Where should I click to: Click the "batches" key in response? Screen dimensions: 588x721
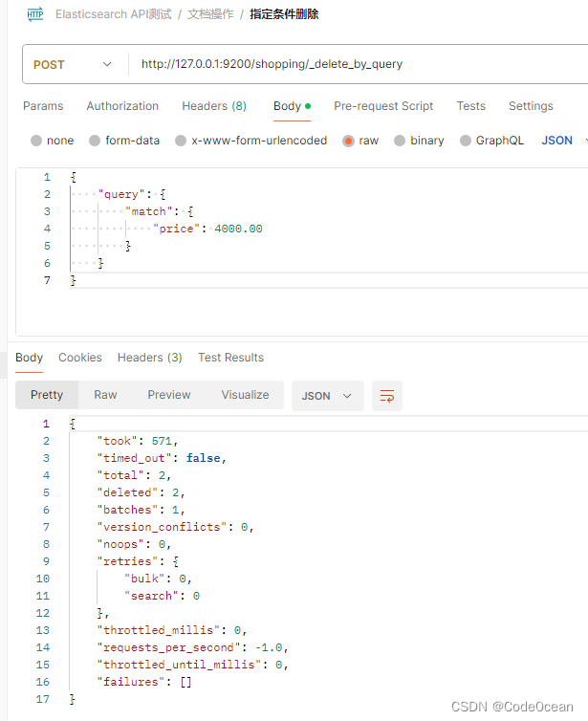[127, 510]
